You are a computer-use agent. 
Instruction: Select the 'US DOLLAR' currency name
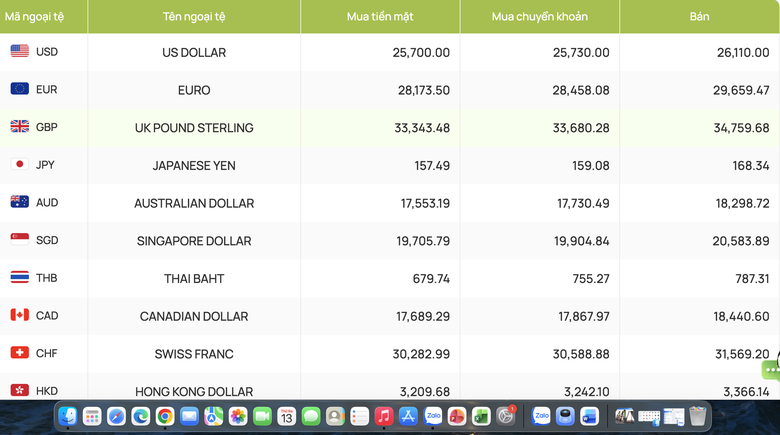[x=194, y=52]
